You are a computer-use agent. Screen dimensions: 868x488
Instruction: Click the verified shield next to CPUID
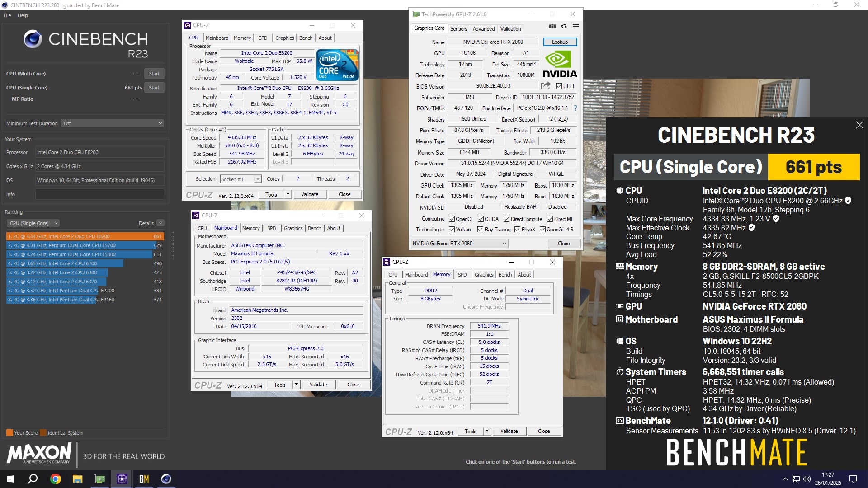(x=848, y=201)
